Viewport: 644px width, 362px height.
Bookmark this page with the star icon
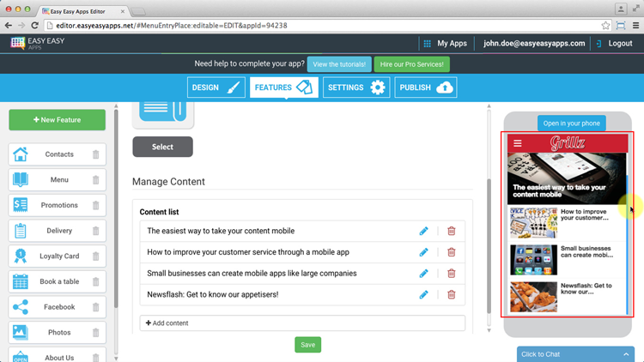point(605,26)
